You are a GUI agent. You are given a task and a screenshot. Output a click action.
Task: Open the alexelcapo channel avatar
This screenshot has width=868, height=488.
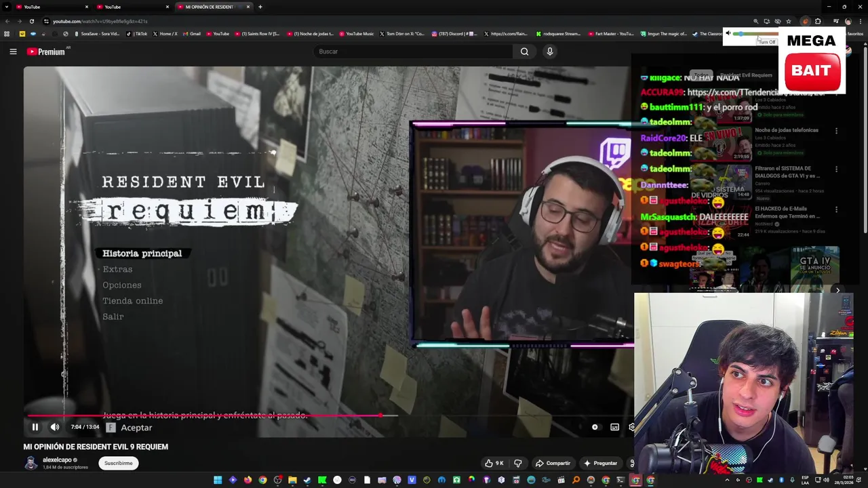coord(31,463)
